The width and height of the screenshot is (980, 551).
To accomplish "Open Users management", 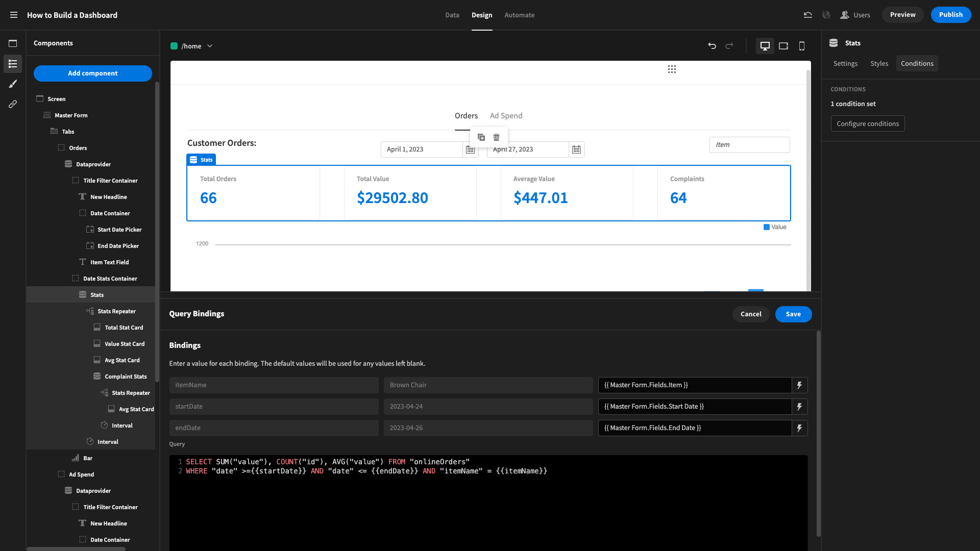I will (x=855, y=15).
